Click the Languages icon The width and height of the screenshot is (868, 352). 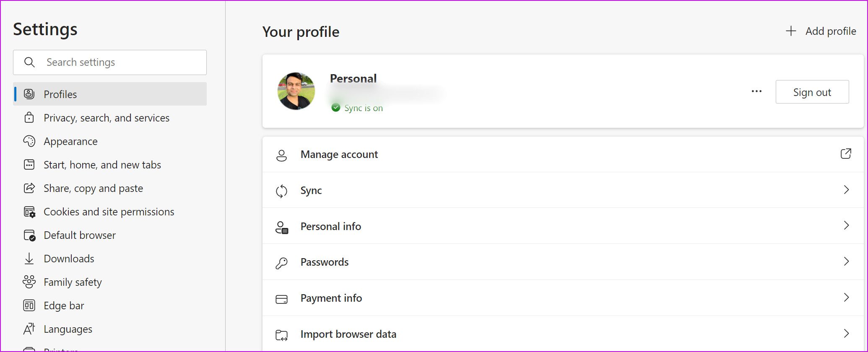pos(29,329)
